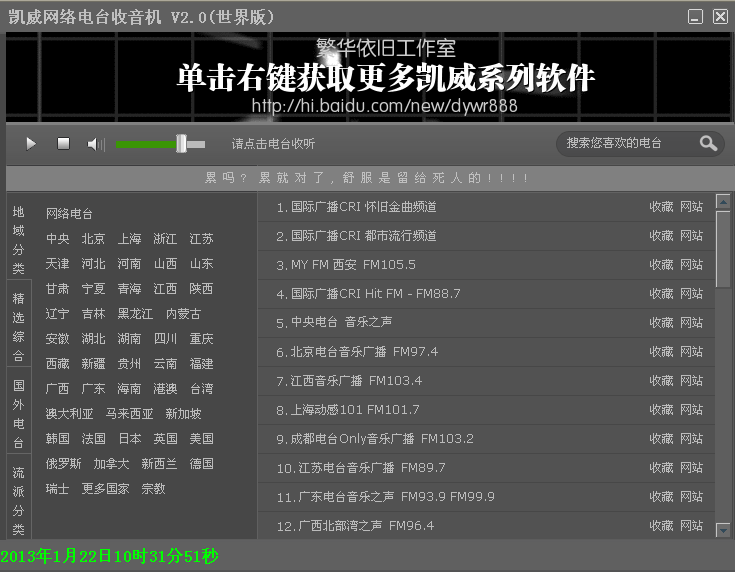Type in the station search field
735x572 pixels.
pos(625,143)
